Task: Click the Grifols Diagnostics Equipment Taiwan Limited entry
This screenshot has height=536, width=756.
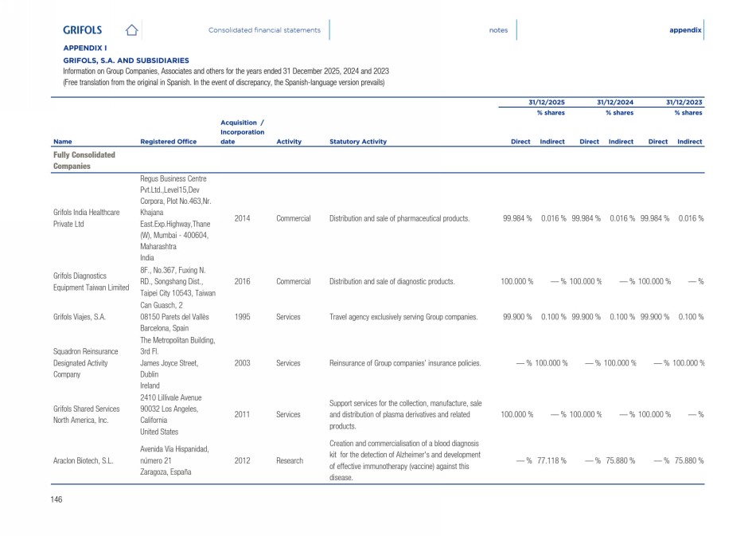Action: click(x=90, y=281)
